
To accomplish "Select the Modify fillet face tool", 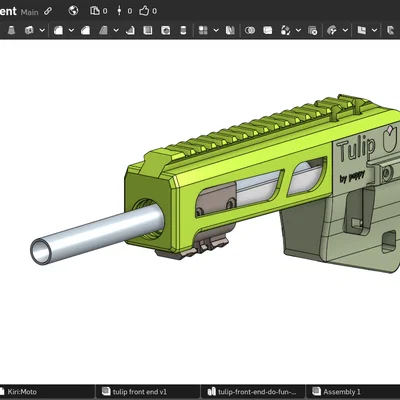I will [332, 30].
